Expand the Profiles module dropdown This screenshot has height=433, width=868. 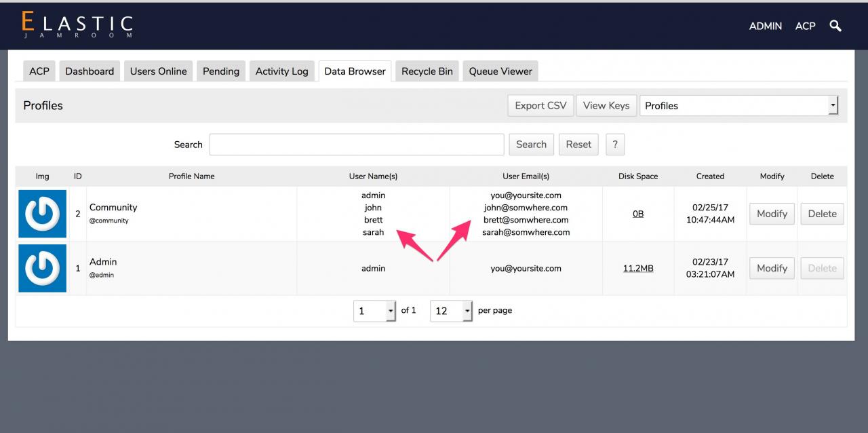[739, 105]
